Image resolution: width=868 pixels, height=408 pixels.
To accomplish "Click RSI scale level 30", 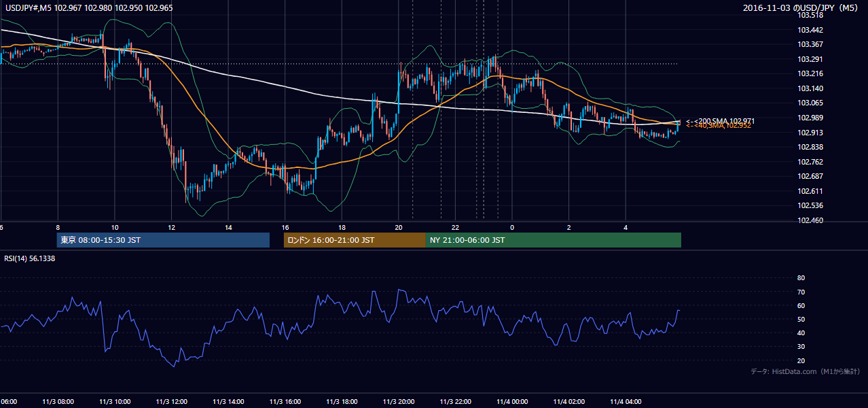I will click(801, 347).
